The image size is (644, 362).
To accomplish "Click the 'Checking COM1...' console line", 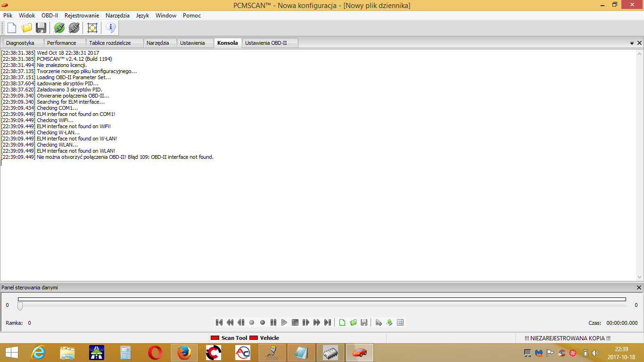I will click(x=40, y=108).
